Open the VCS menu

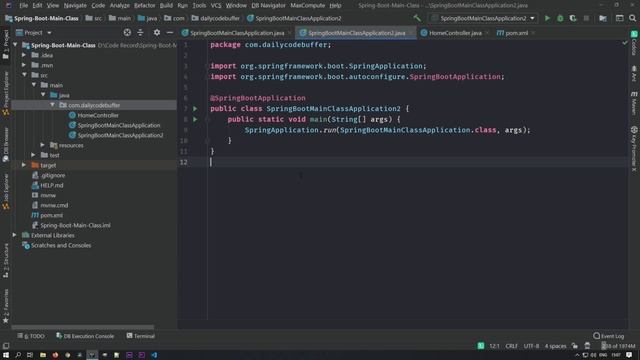pos(216,5)
